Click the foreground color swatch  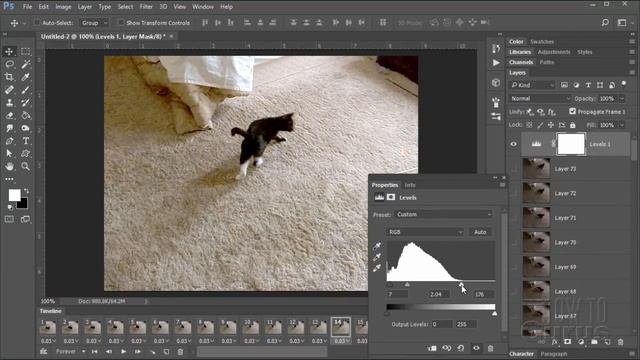14,195
